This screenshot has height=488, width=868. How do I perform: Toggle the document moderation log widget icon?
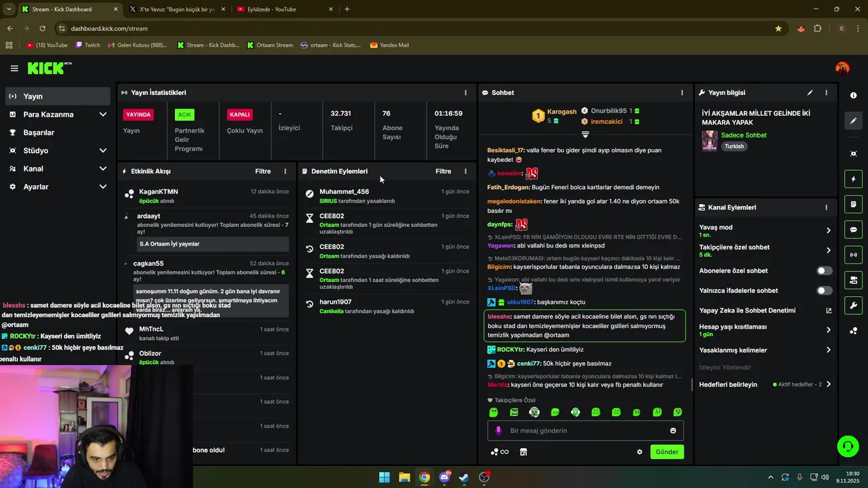[853, 204]
